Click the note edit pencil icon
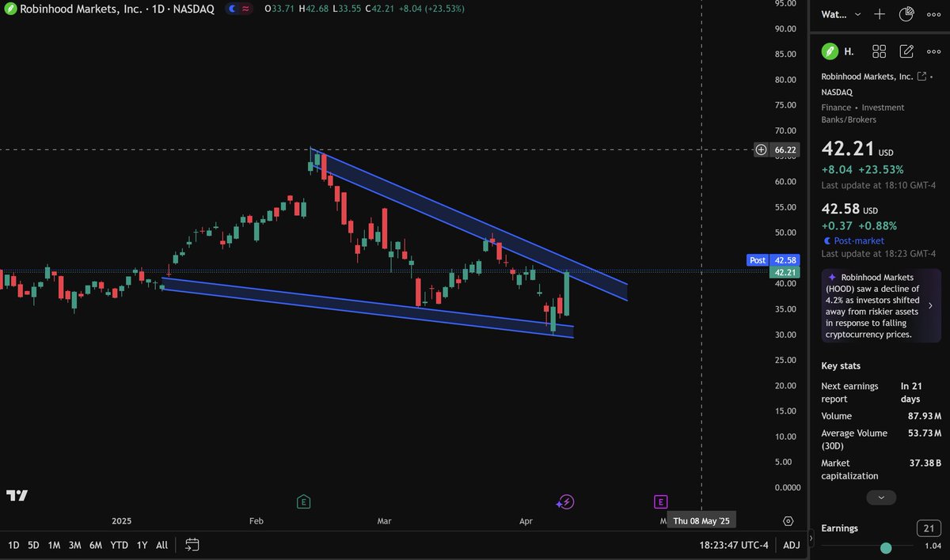This screenshot has width=950, height=560. (x=907, y=51)
